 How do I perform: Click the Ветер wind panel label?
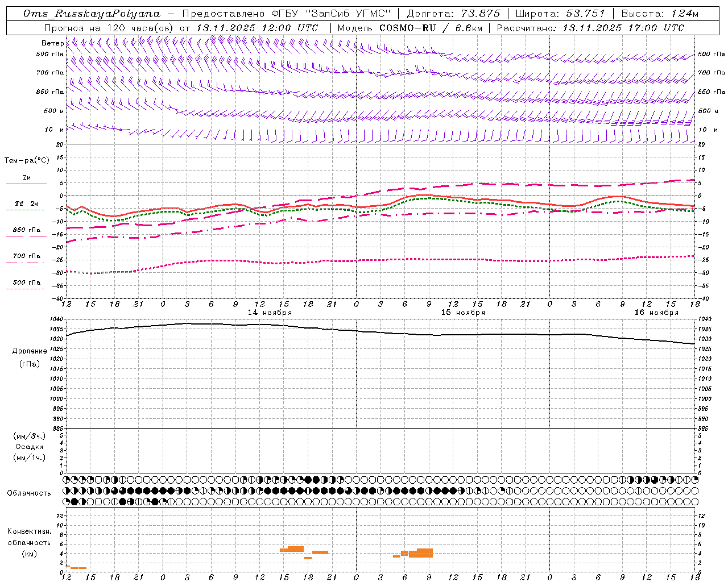52,43
